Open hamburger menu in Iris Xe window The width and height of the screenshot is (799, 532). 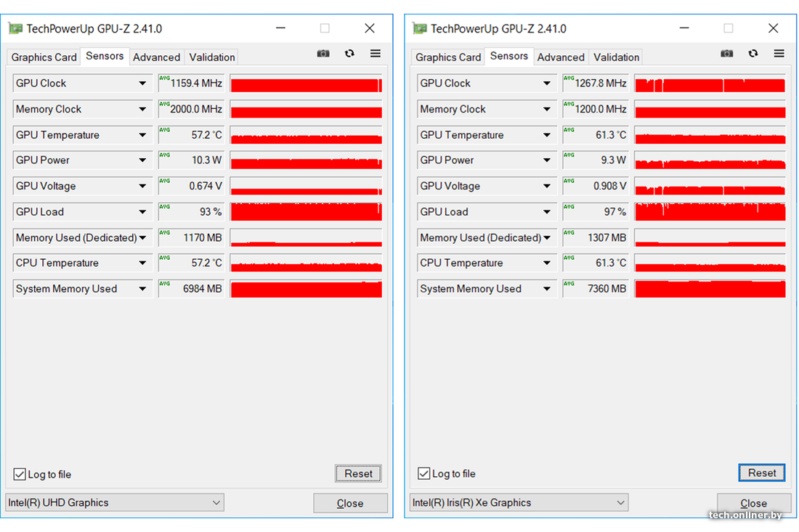coord(779,54)
